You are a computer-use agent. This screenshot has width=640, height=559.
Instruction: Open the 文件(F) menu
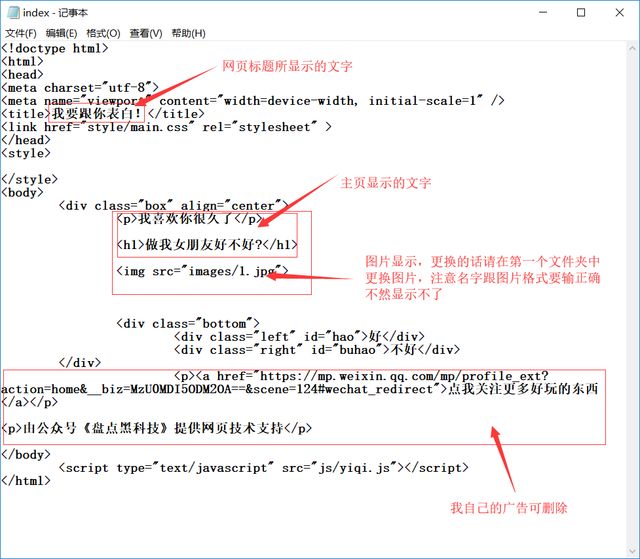[x=20, y=33]
